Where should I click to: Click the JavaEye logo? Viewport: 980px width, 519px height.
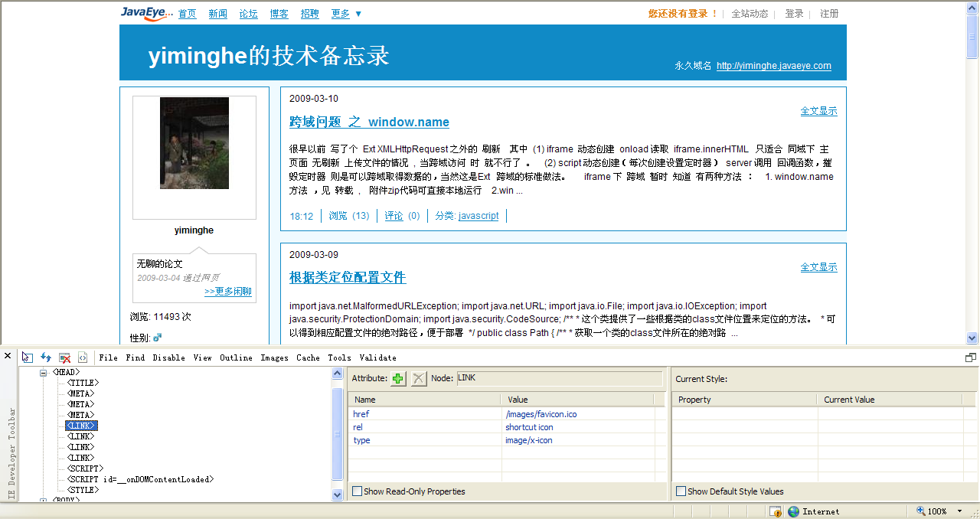[146, 12]
